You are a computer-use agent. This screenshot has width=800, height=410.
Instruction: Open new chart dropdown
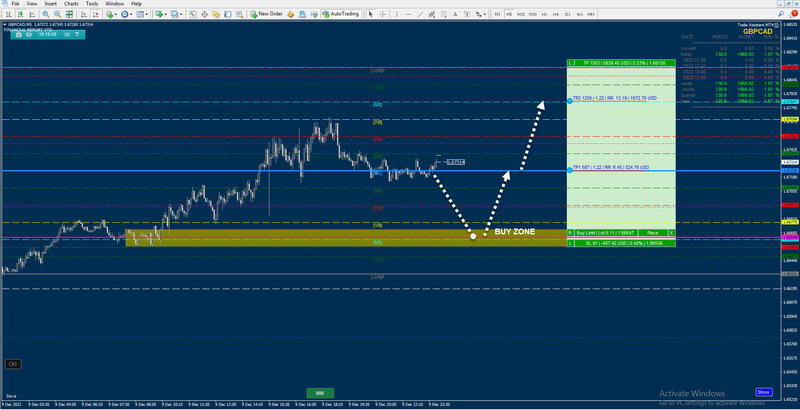pos(161,14)
